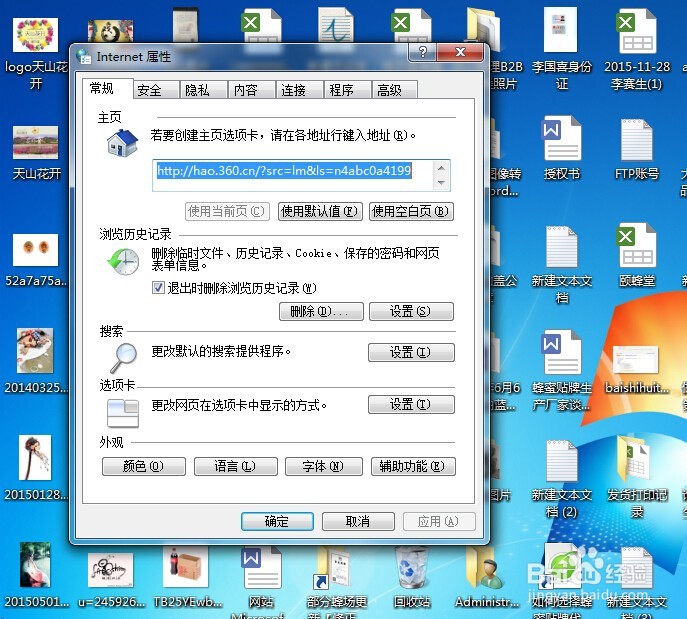Click the search magnifying glass icon
The width and height of the screenshot is (687, 619).
(124, 357)
